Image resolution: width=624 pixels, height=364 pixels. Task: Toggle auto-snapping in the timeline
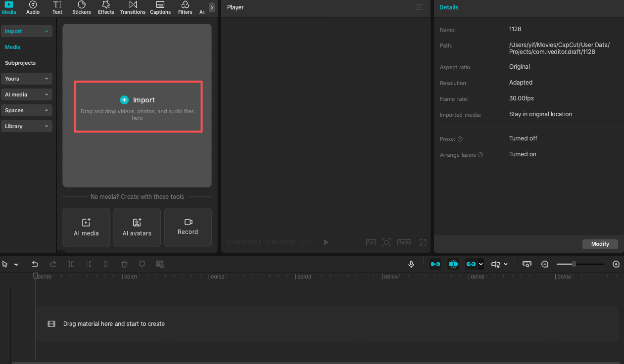coord(453,264)
